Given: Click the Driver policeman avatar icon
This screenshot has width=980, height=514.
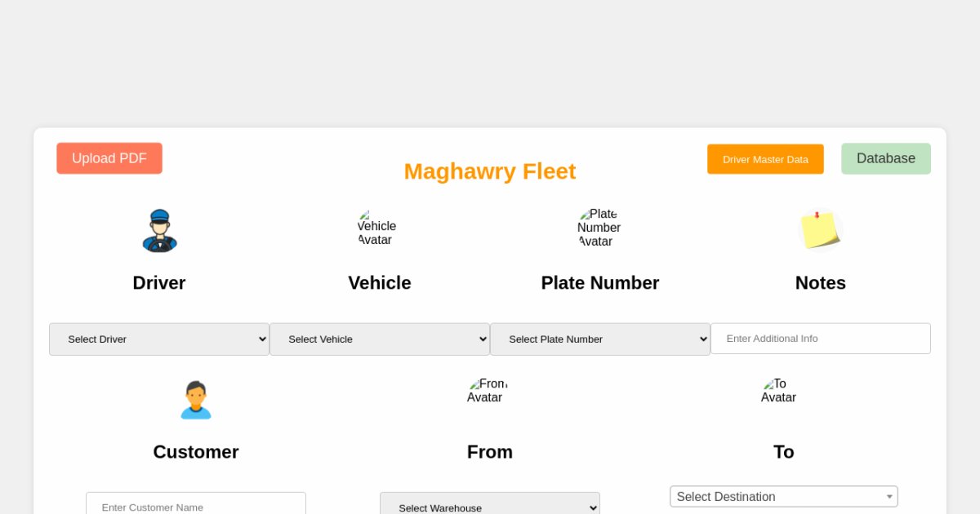Looking at the screenshot, I should click(x=159, y=230).
